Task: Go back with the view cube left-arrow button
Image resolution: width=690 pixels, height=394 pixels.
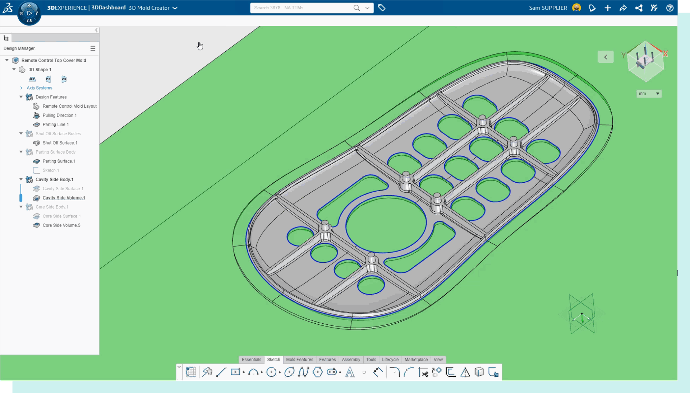Action: coord(606,57)
